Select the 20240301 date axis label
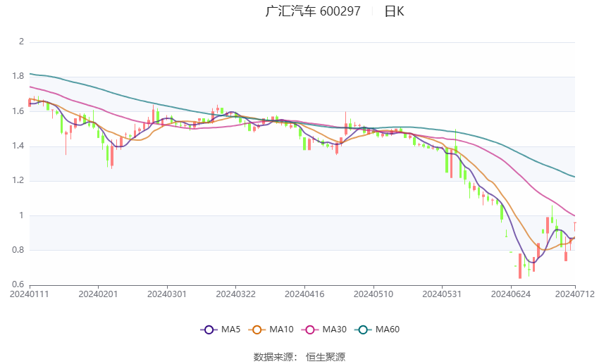The image size is (599, 364). [166, 294]
